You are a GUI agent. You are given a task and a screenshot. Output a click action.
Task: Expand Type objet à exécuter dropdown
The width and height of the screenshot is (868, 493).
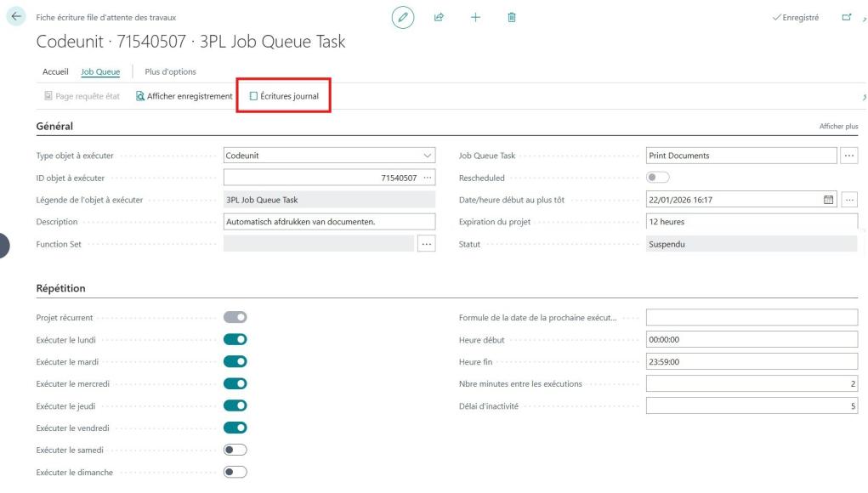click(427, 156)
